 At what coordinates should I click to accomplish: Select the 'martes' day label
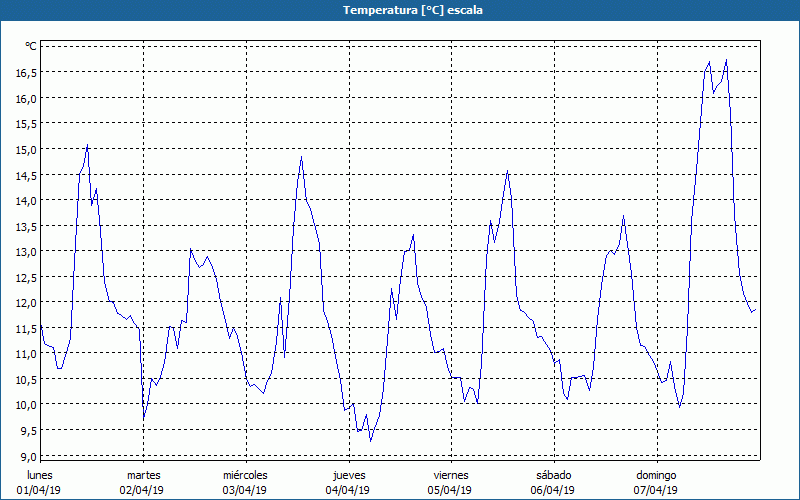[x=144, y=475]
